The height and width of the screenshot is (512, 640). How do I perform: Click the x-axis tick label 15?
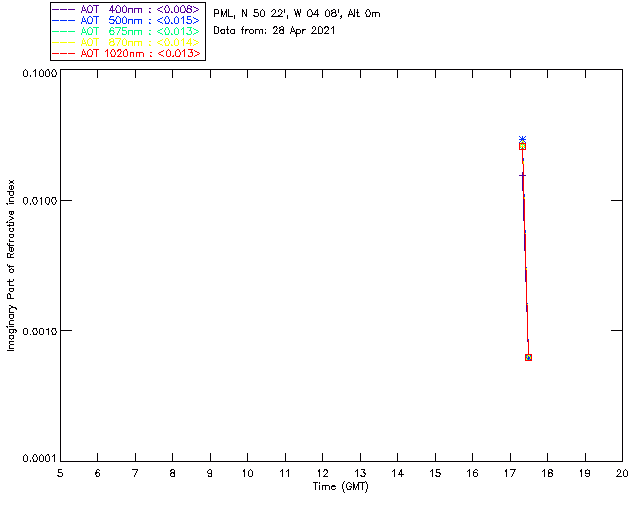pos(435,473)
